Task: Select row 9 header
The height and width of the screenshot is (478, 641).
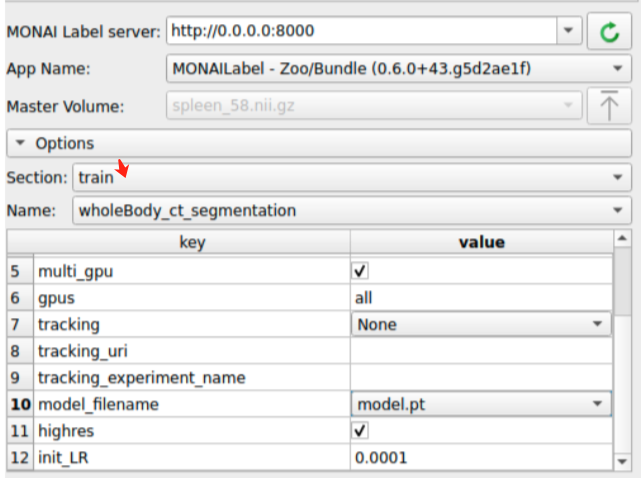Action: click(20, 377)
